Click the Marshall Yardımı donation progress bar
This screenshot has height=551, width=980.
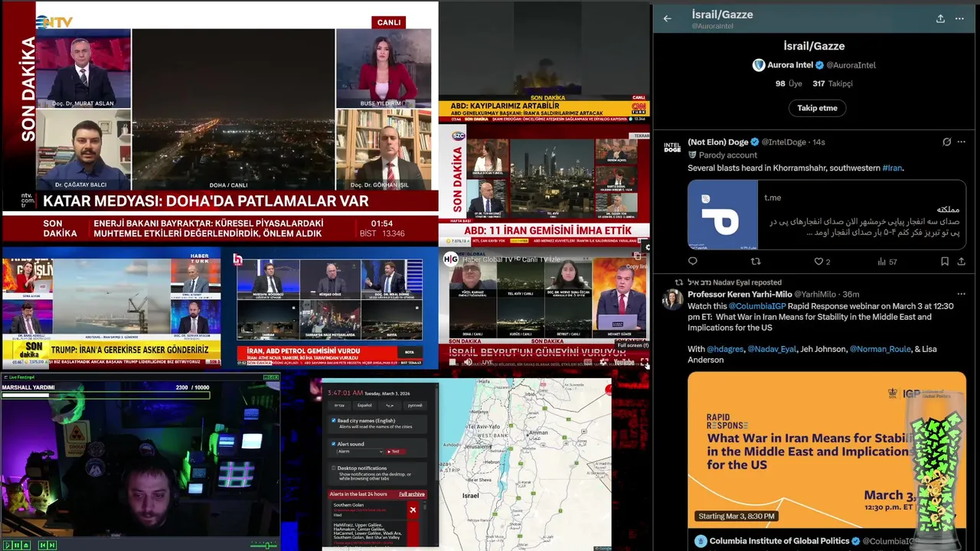coord(106,395)
